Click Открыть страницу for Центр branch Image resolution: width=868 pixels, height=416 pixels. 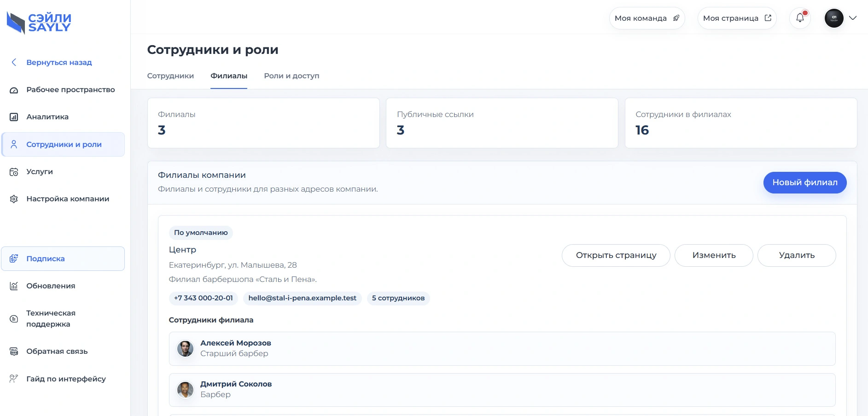(x=616, y=255)
